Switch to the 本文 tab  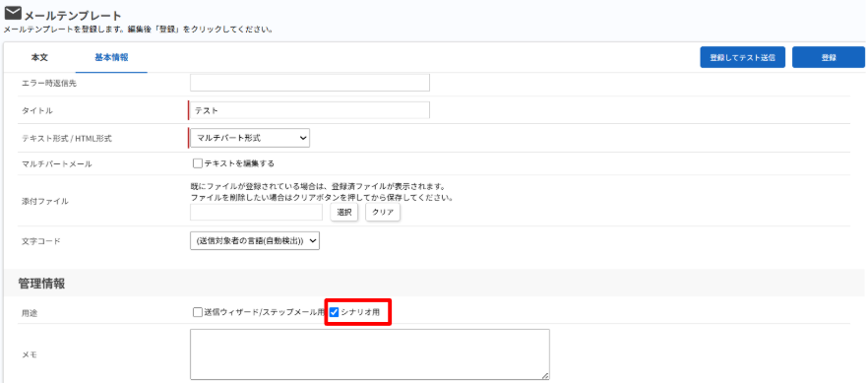tap(39, 57)
